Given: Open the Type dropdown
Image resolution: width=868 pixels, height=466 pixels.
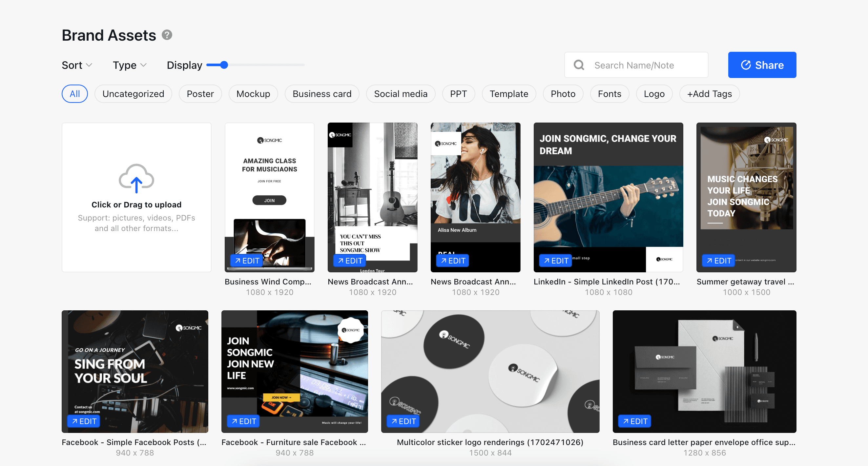Looking at the screenshot, I should click(x=130, y=65).
